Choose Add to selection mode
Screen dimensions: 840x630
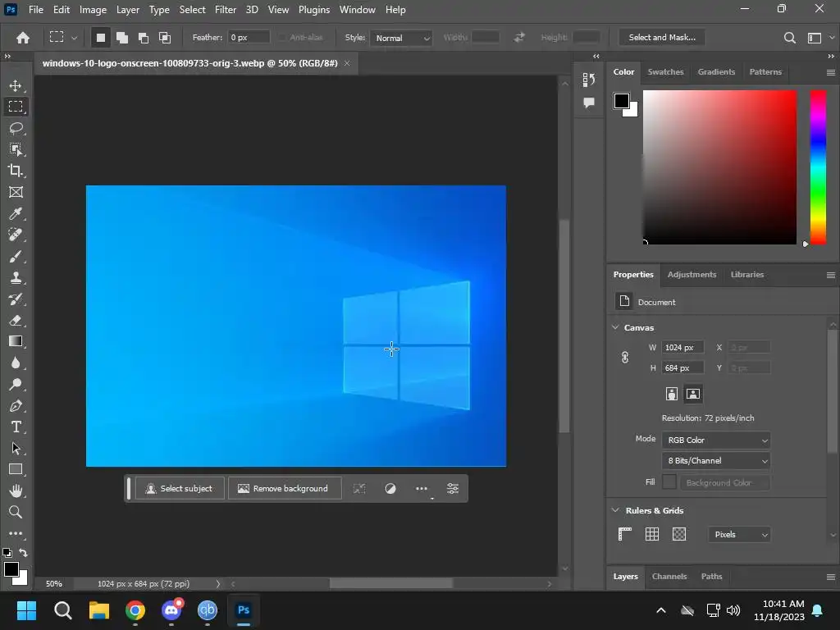pos(122,38)
